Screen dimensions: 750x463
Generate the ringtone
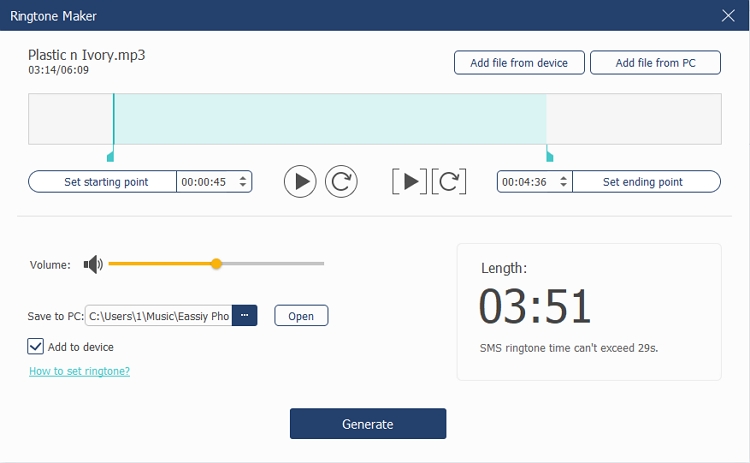tap(368, 423)
